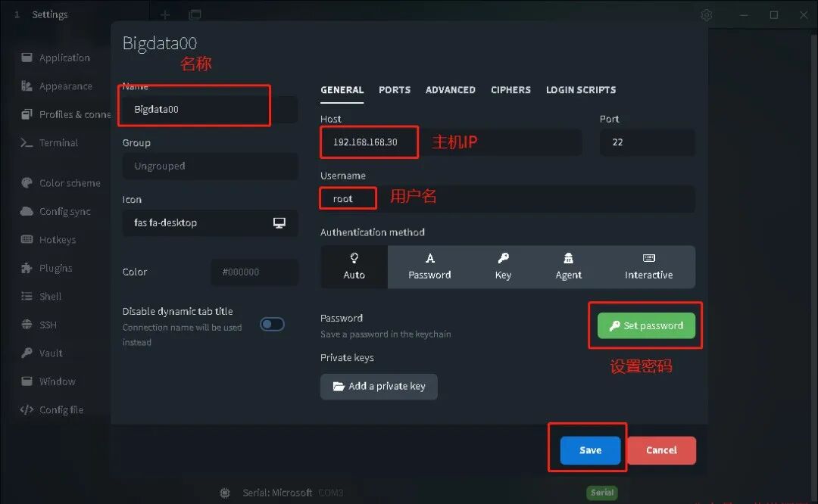
Task: Click the Color field showing #000000
Action: pos(254,272)
